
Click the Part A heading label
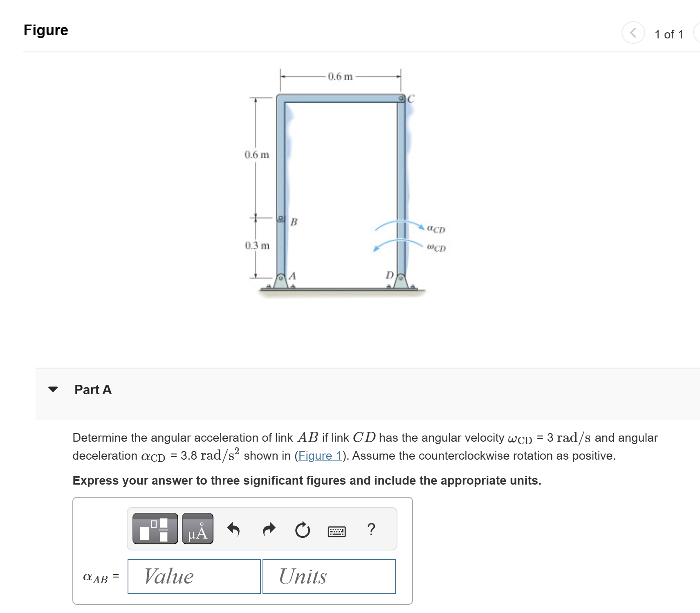(92, 390)
